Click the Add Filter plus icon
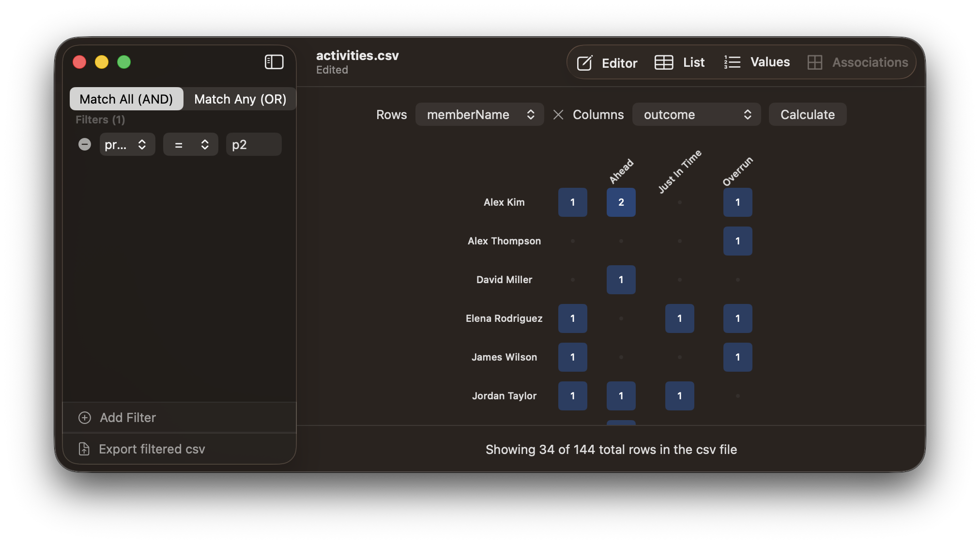 coord(85,418)
